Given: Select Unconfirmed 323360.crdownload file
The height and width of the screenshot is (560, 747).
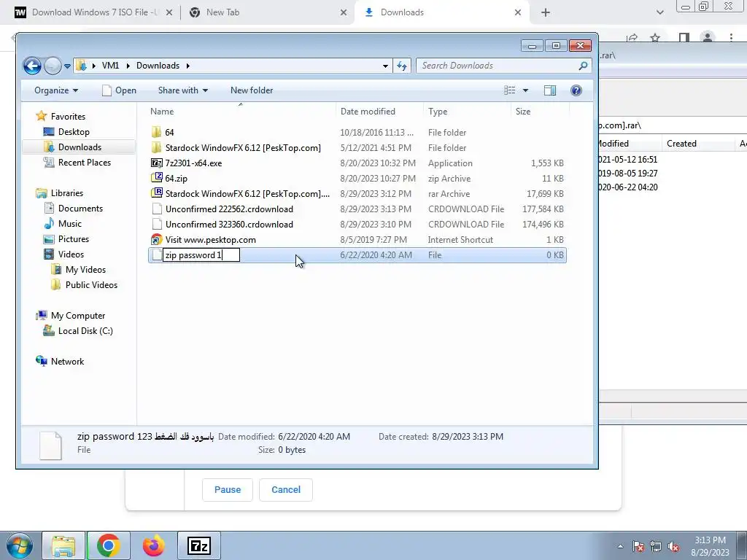Looking at the screenshot, I should pos(229,225).
